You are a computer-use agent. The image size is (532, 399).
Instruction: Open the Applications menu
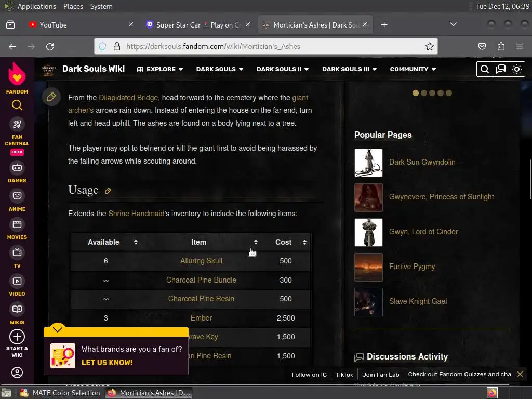[37, 6]
